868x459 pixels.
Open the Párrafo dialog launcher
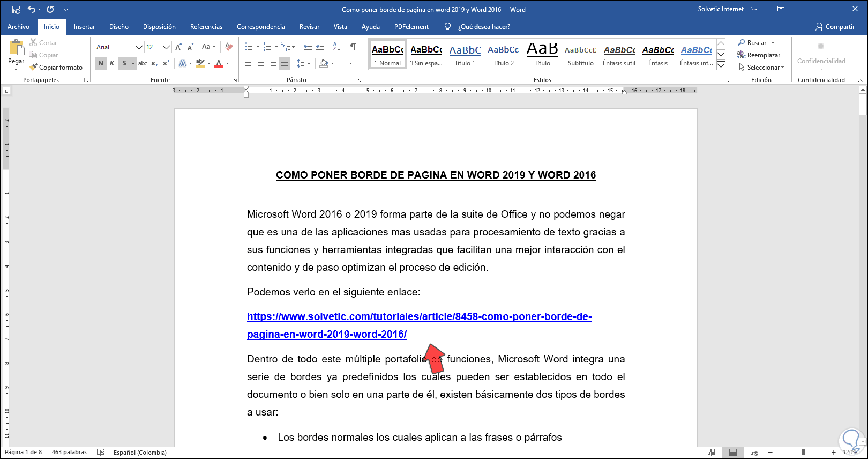click(x=359, y=80)
